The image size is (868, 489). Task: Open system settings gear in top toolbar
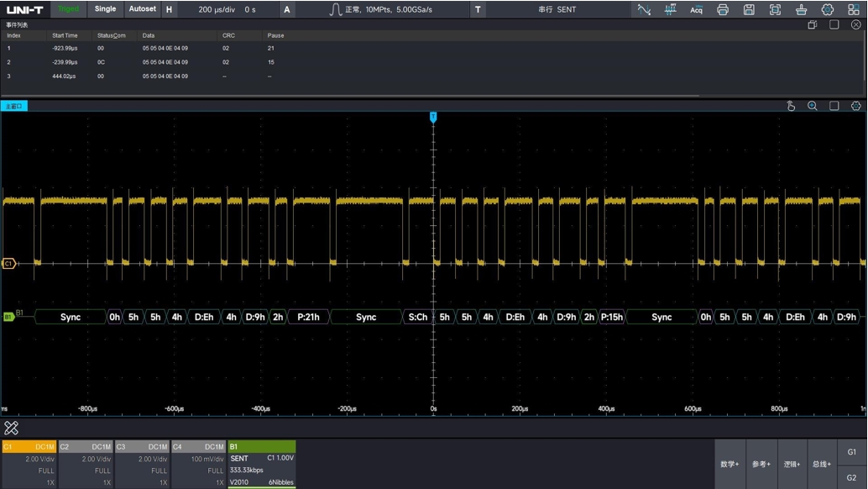click(x=828, y=9)
